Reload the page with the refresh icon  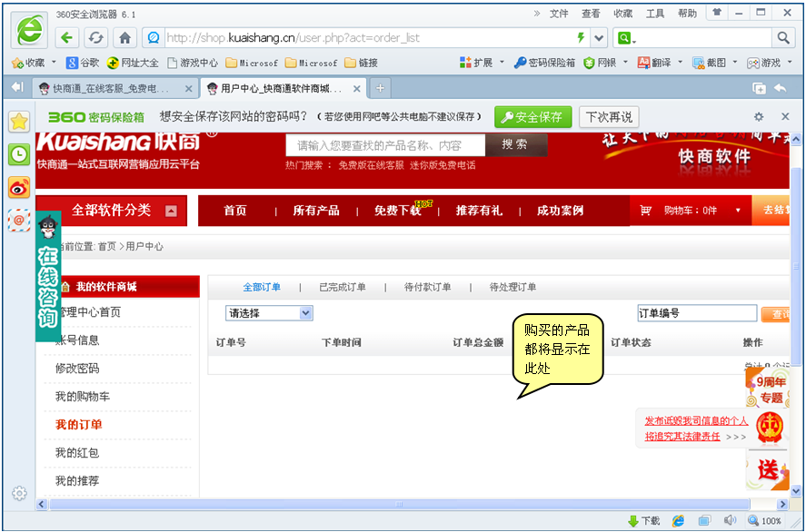tap(95, 37)
